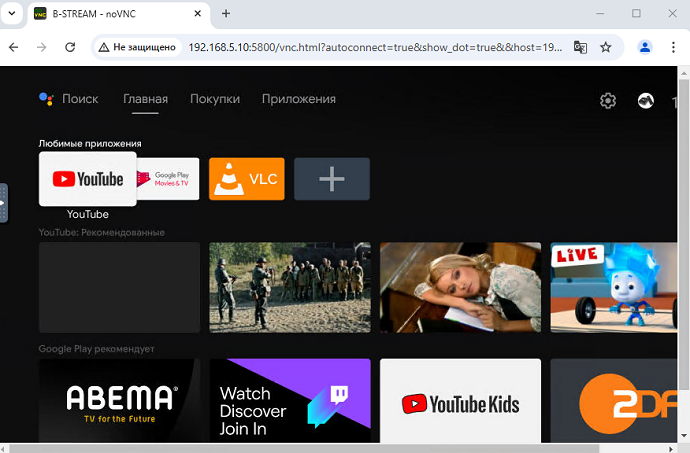This screenshot has height=453, width=690.
Task: Open the Chrome profile button
Action: (x=645, y=47)
